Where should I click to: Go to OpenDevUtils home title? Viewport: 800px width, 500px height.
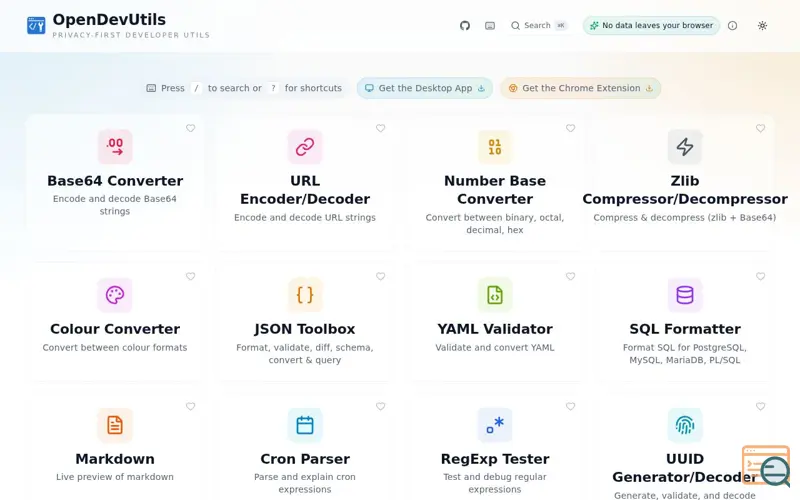click(109, 19)
